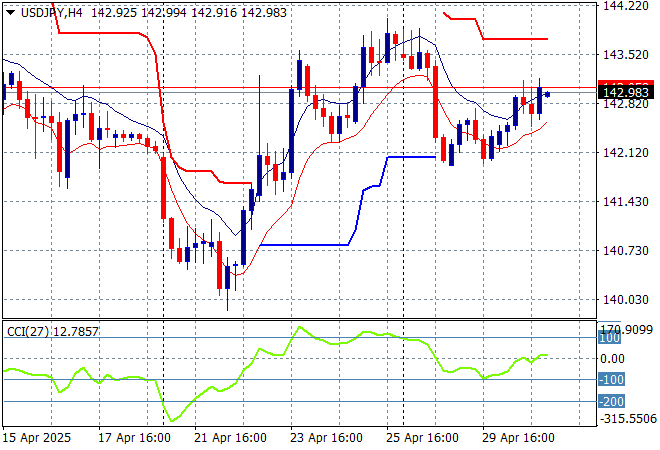Open the chart menu triangle beside USDJPY
The image size is (660, 450).
(x=11, y=13)
